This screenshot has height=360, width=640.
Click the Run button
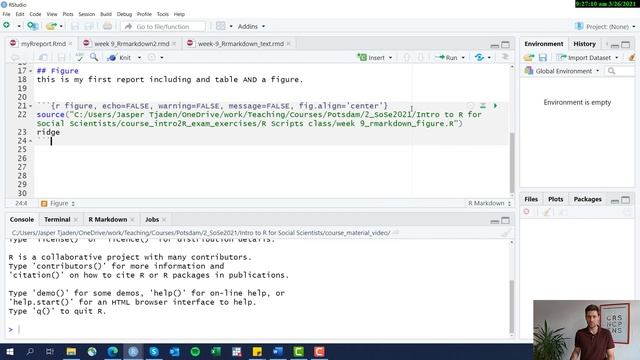coord(447,58)
